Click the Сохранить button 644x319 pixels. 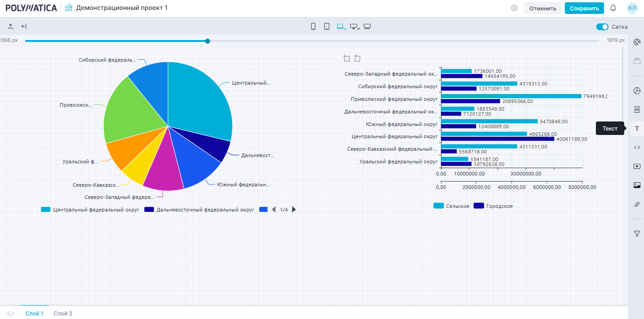(x=584, y=8)
